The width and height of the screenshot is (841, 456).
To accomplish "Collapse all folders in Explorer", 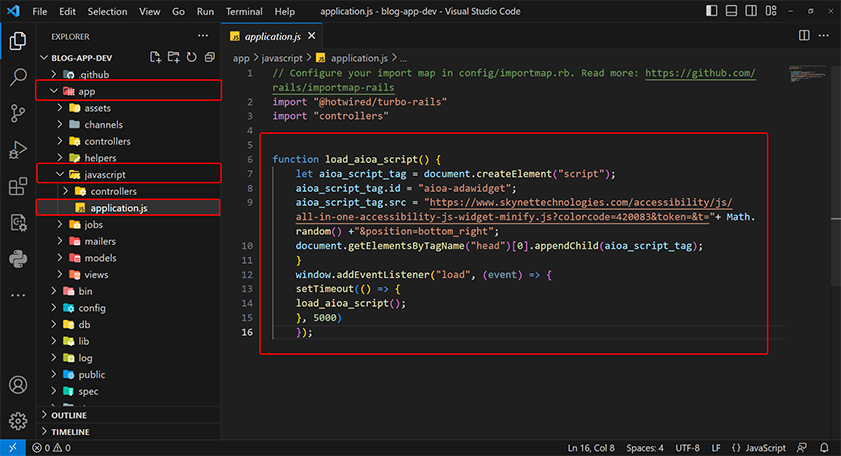I will pos(210,57).
